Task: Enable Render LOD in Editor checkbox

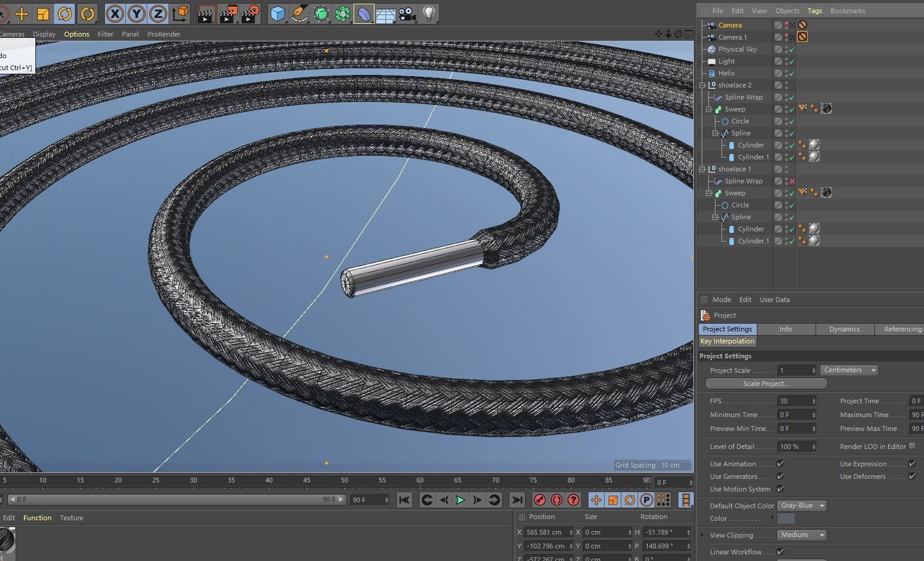Action: click(912, 446)
